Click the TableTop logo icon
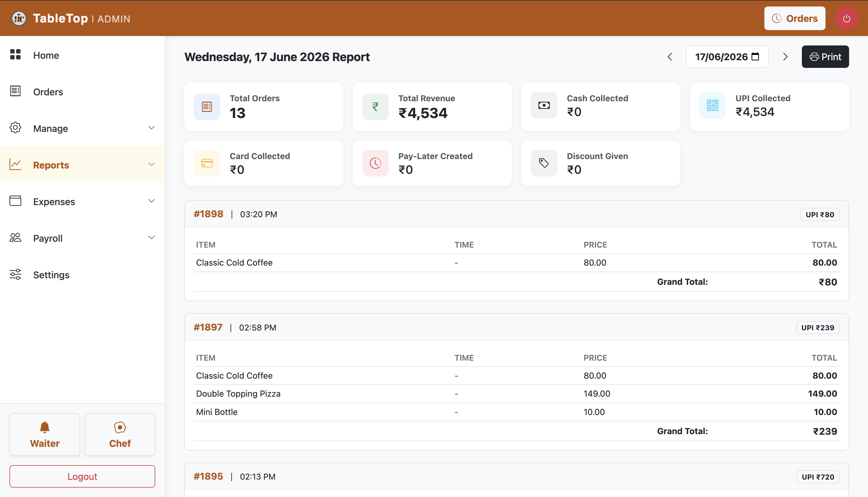868x497 pixels. [19, 18]
